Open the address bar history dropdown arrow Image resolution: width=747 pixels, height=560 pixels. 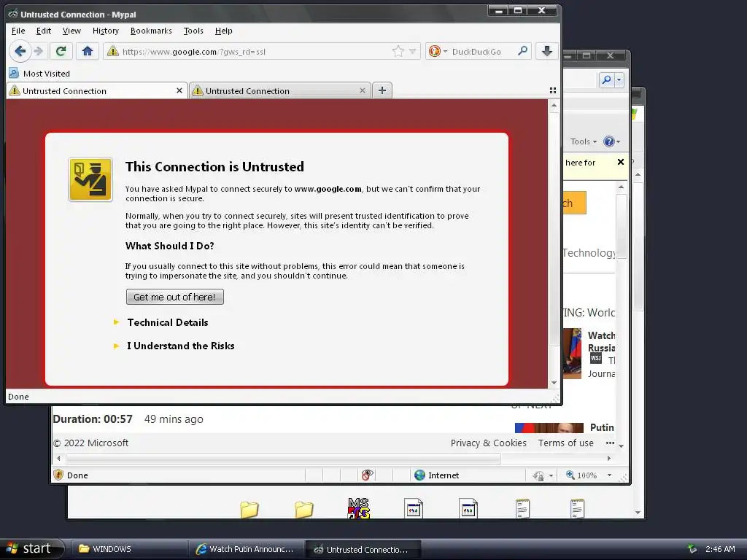413,52
